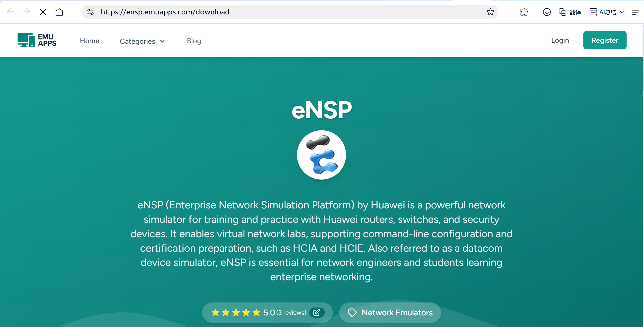This screenshot has height=327, width=644.
Task: Expand the AI总结 dropdown arrow
Action: 622,12
